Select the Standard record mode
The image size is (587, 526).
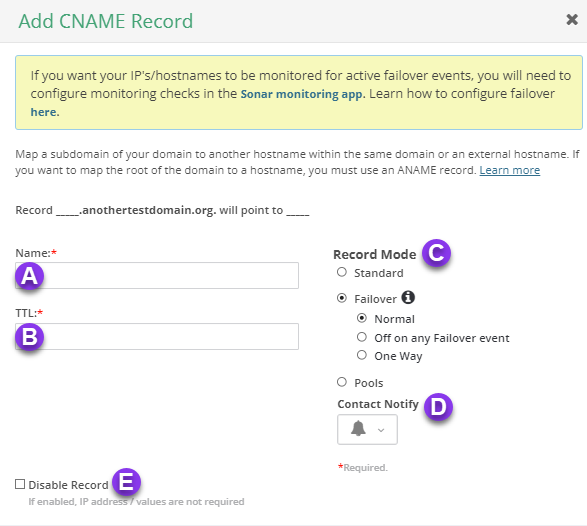pyautogui.click(x=342, y=272)
